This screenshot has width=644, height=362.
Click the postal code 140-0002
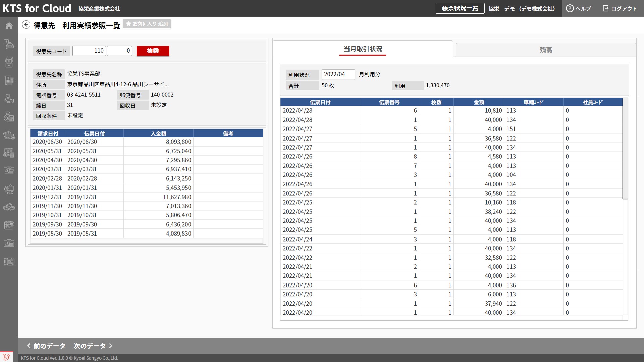pos(162,95)
